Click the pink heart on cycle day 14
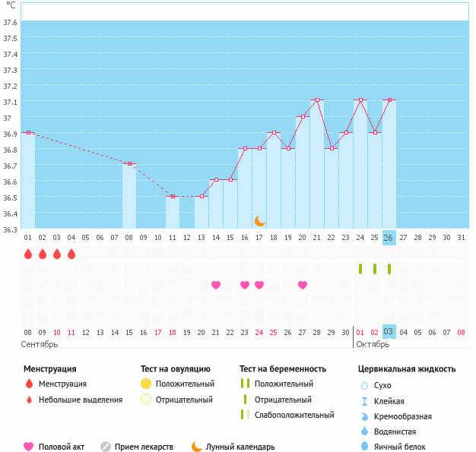The width and height of the screenshot is (476, 452). pos(216,285)
